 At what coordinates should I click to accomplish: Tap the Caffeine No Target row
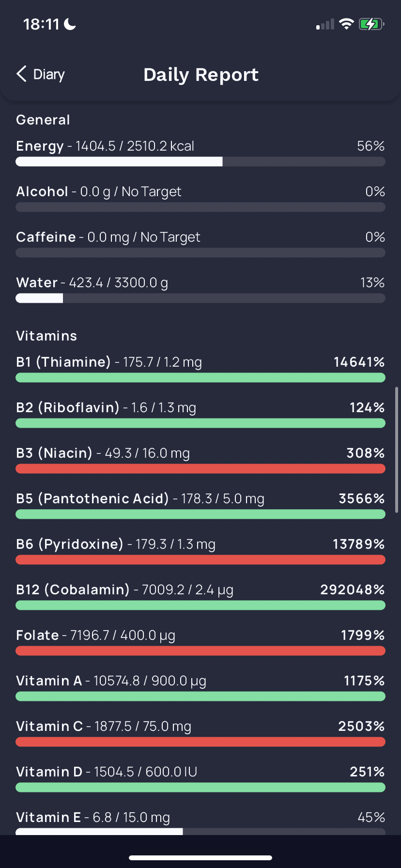pyautogui.click(x=200, y=244)
